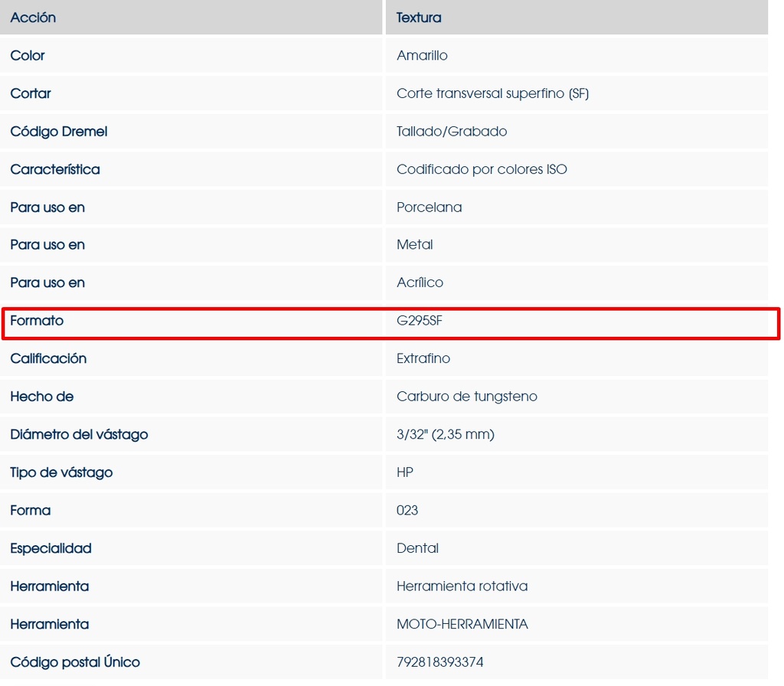Click the "792818393374" code value
Screen dimensions: 784x686
pos(440,661)
